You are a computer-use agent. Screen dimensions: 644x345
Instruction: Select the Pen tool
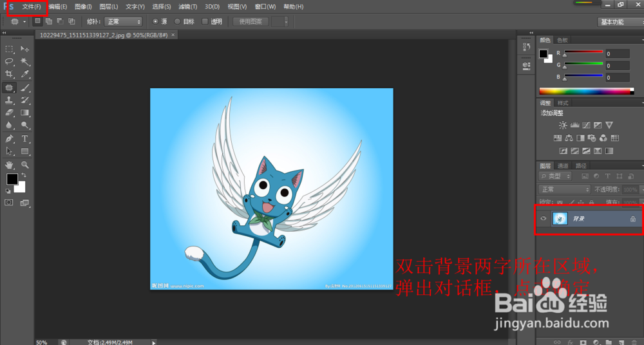coord(9,139)
